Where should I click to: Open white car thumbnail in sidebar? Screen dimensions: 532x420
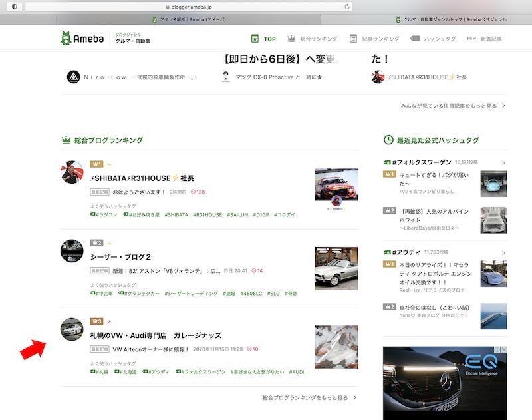click(x=493, y=220)
